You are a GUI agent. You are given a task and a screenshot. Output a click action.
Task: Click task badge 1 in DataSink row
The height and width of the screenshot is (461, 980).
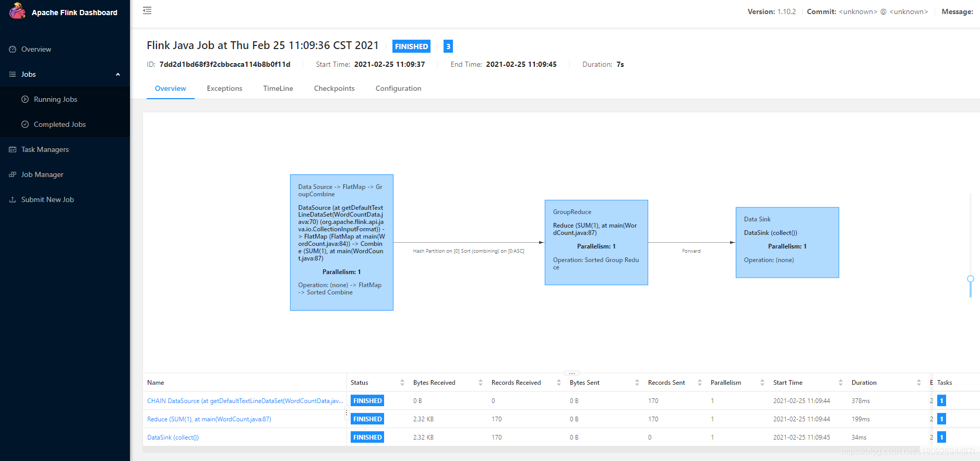941,438
